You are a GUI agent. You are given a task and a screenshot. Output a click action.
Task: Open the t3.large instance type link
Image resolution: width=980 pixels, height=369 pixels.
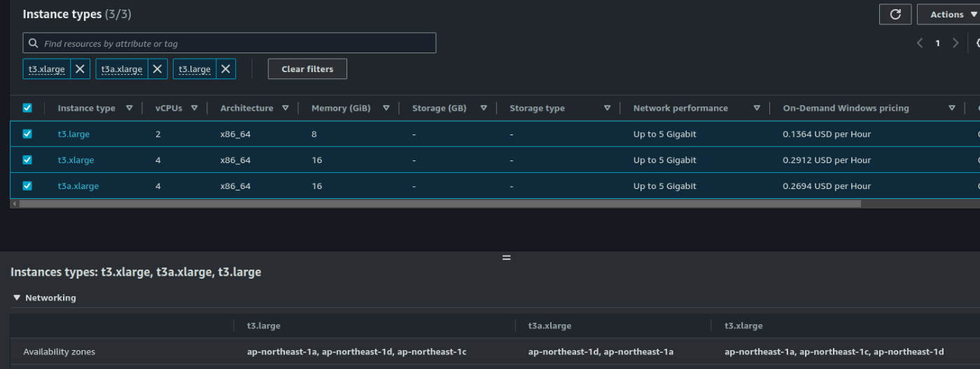click(x=73, y=134)
